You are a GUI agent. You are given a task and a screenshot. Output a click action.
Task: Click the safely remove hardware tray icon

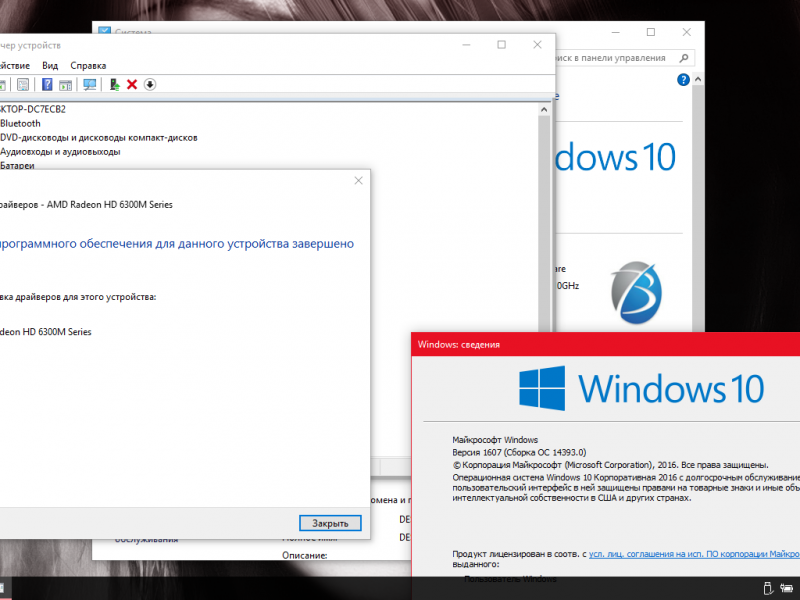[768, 588]
